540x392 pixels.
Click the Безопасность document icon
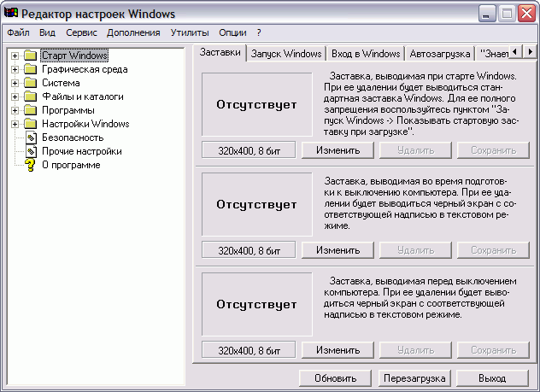coord(31,137)
